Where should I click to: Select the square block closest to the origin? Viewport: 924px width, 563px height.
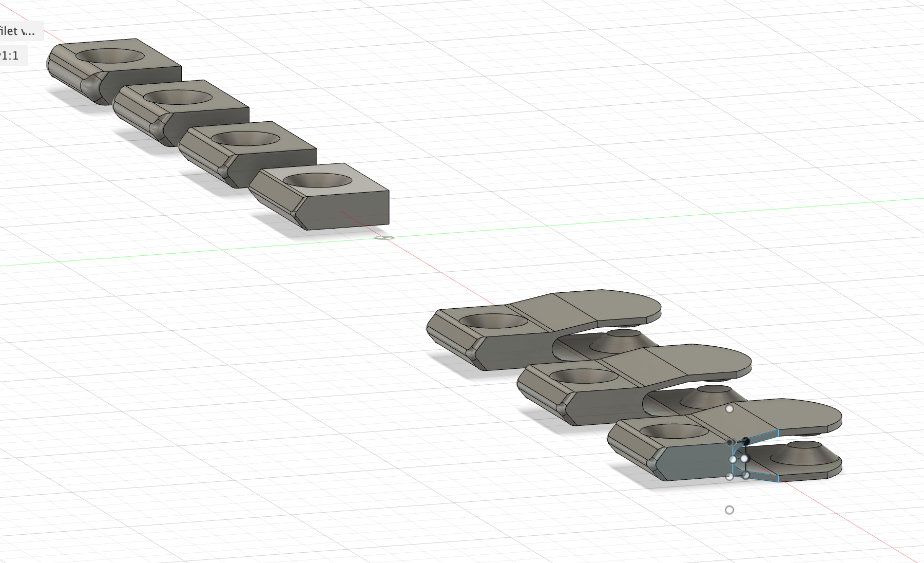point(319,196)
